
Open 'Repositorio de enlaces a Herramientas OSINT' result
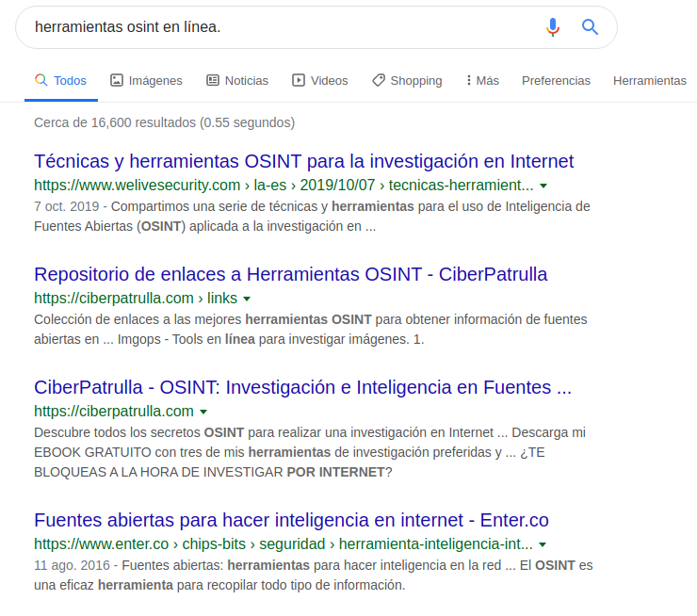point(291,275)
